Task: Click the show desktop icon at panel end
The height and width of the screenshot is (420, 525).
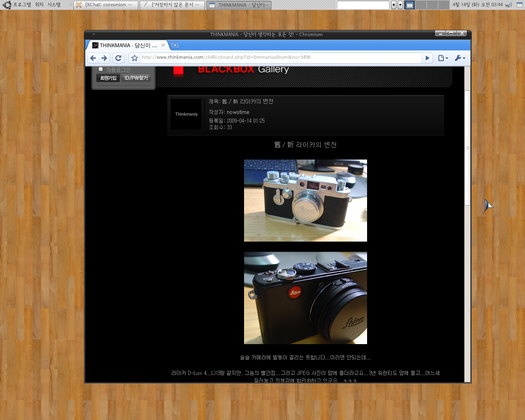Action: coord(520,5)
